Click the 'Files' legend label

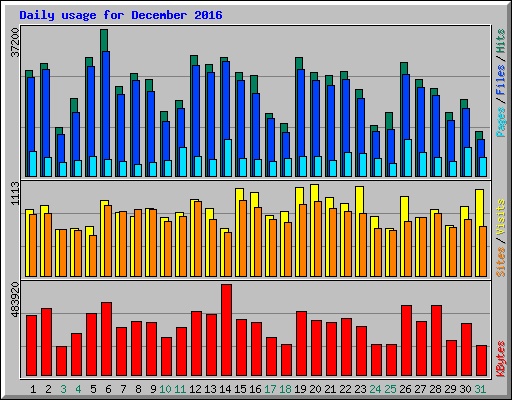pos(501,80)
